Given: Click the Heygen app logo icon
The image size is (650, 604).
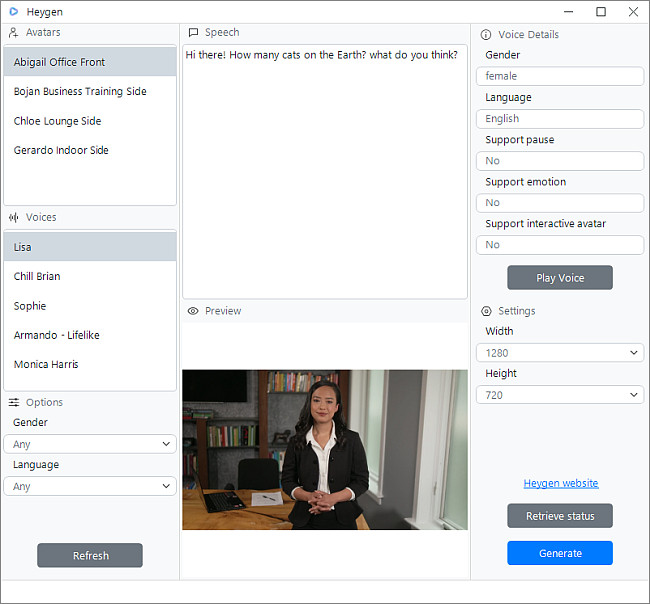Looking at the screenshot, I should pos(14,12).
